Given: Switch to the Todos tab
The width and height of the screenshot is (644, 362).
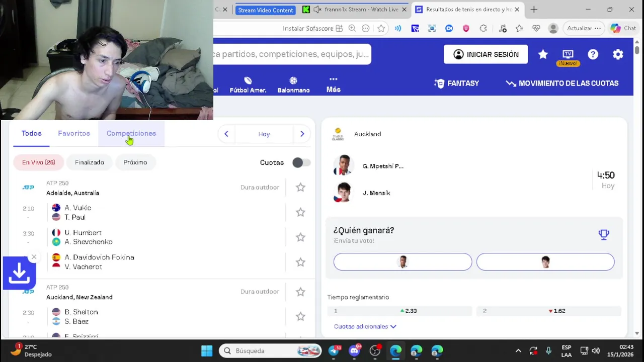Looking at the screenshot, I should click(x=31, y=133).
